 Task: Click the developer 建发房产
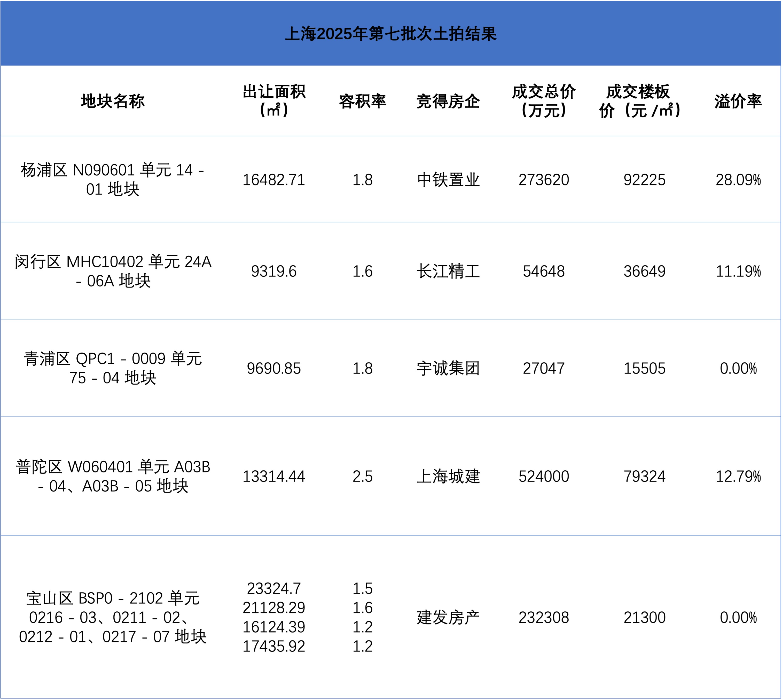(x=448, y=618)
